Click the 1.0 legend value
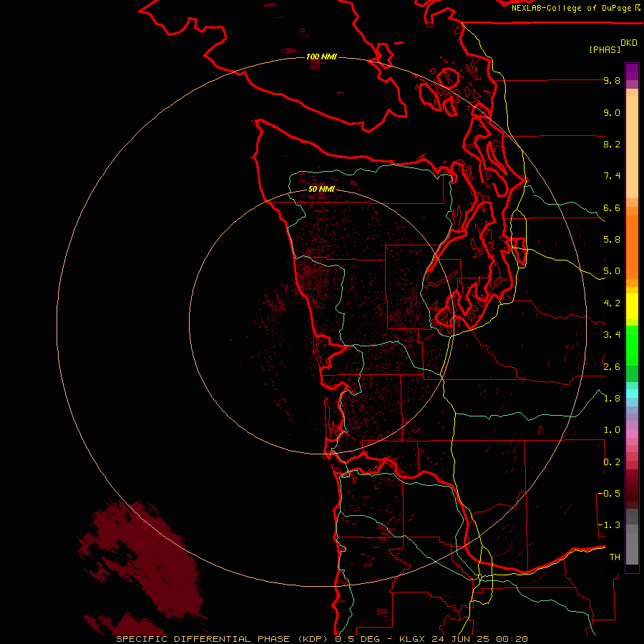 point(612,430)
